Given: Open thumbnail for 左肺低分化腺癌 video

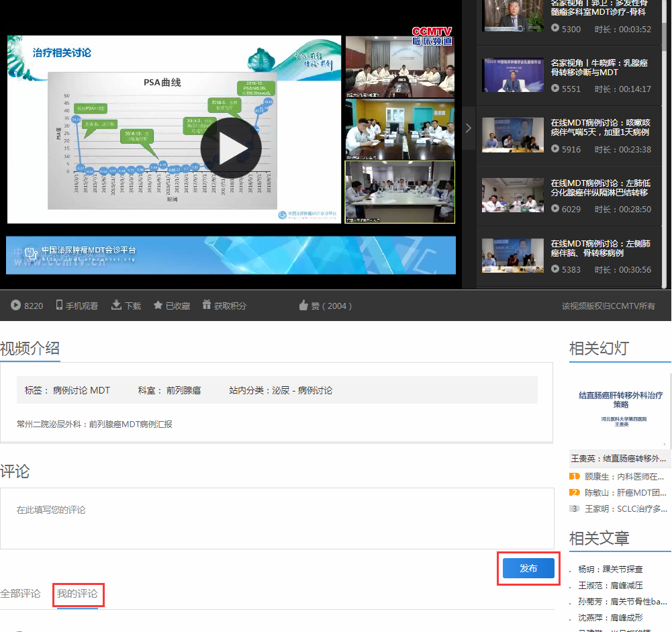Looking at the screenshot, I should [513, 195].
